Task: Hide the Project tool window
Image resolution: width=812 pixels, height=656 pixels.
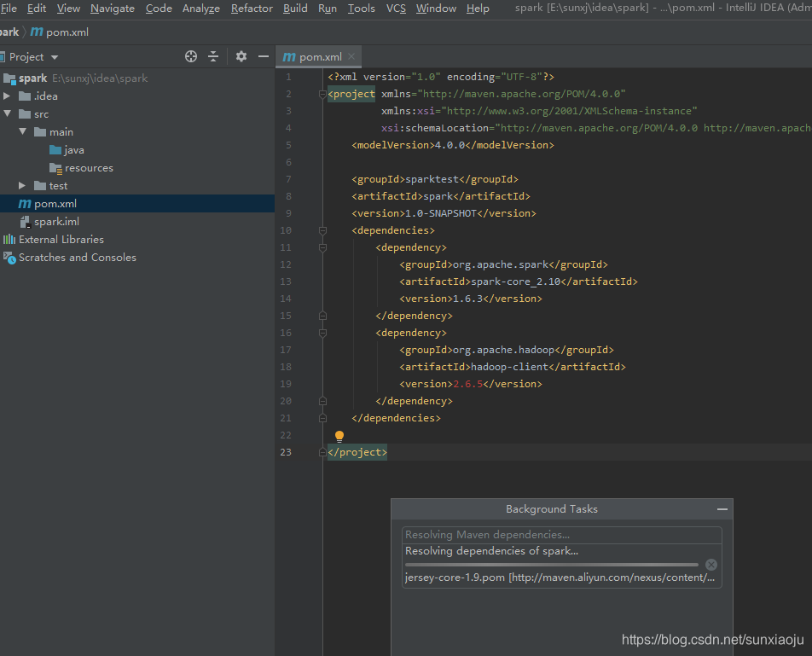Action: point(263,56)
